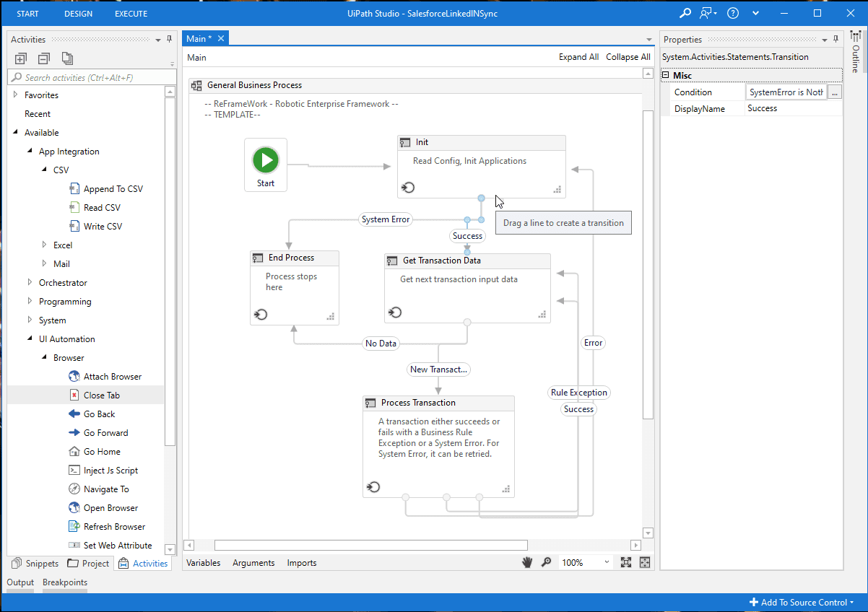868x612 pixels.
Task: Pin the Activities panel using the pin icon
Action: tap(168, 39)
